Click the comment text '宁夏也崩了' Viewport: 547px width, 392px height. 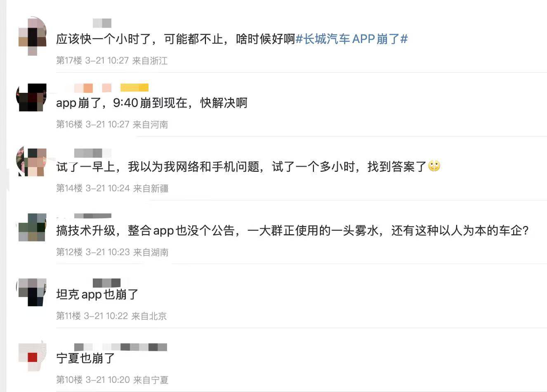[x=85, y=358]
